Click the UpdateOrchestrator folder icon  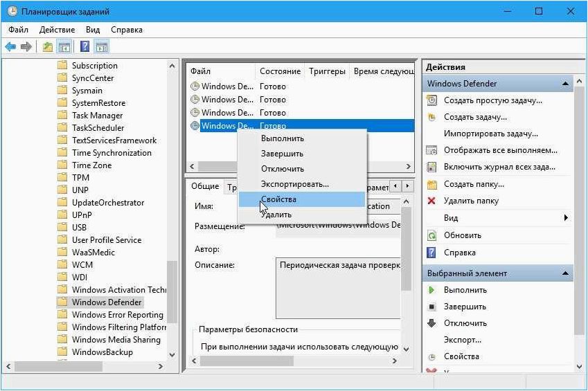click(x=62, y=203)
